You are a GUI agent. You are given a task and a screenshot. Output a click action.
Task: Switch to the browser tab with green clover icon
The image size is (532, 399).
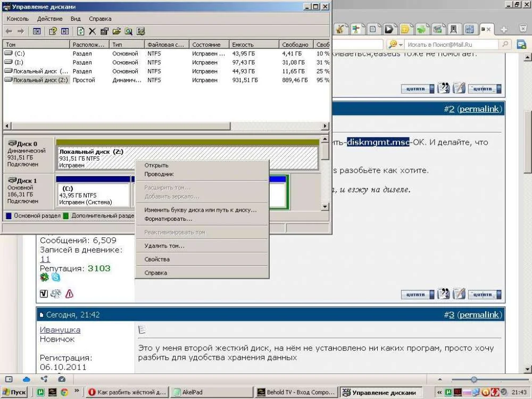[x=421, y=29]
